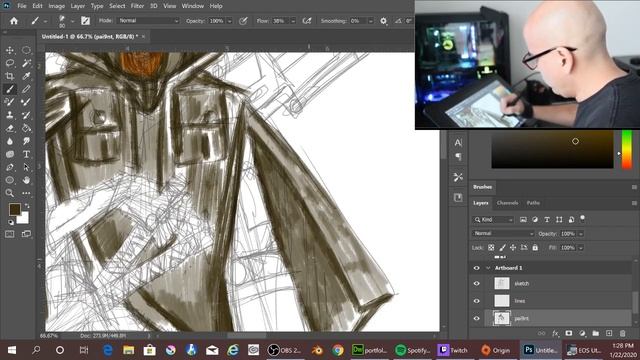Open layer Fill dropdown arrow
Viewport: 640px width, 360px height.
[581, 248]
